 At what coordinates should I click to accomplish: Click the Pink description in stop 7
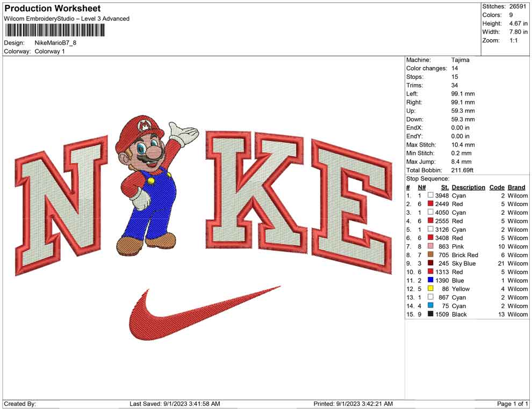pyautogui.click(x=457, y=246)
